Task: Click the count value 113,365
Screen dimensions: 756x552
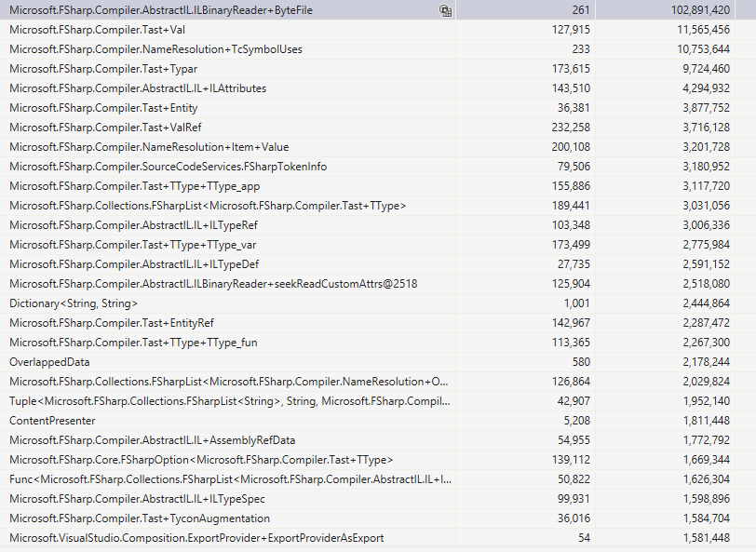Action: (571, 343)
